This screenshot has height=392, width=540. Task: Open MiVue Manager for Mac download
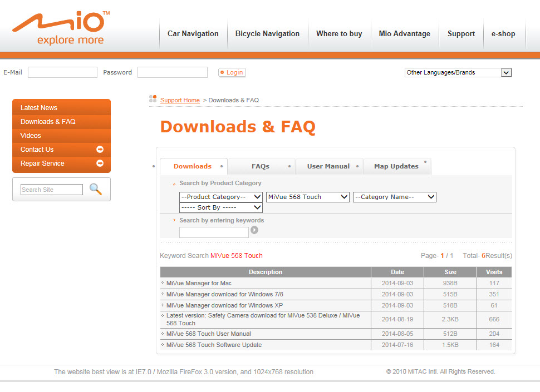pyautogui.click(x=199, y=283)
